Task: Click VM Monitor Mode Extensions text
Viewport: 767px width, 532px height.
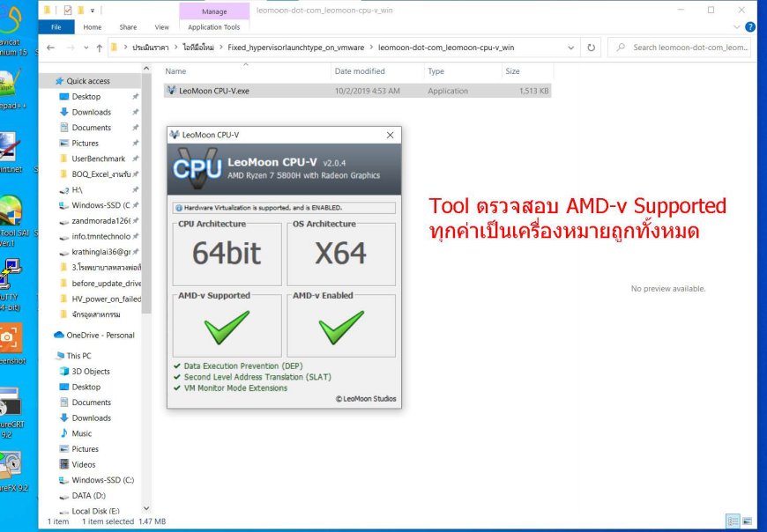Action: pyautogui.click(x=235, y=388)
